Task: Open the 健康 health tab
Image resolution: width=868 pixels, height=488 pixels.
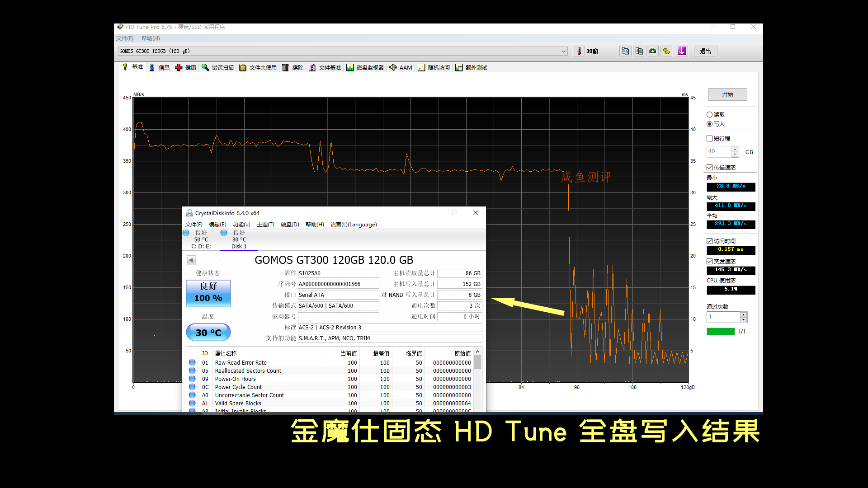Action: [x=186, y=67]
